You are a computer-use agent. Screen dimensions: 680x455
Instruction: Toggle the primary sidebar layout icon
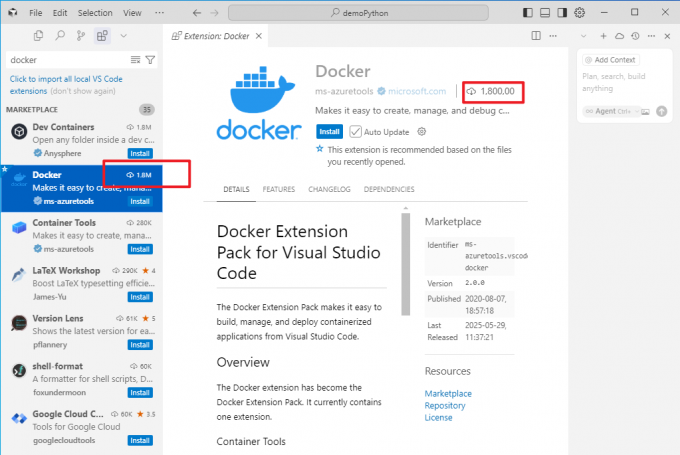pos(527,13)
